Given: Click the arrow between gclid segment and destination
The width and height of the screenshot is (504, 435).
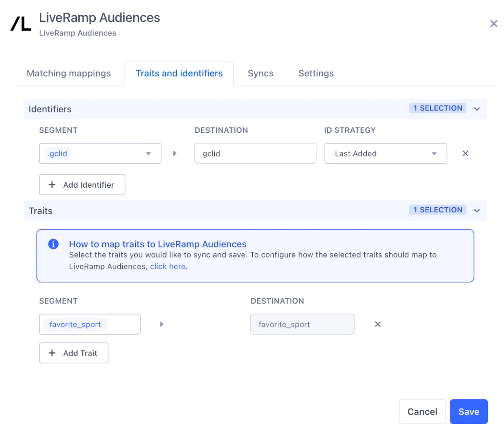Looking at the screenshot, I should [x=175, y=153].
